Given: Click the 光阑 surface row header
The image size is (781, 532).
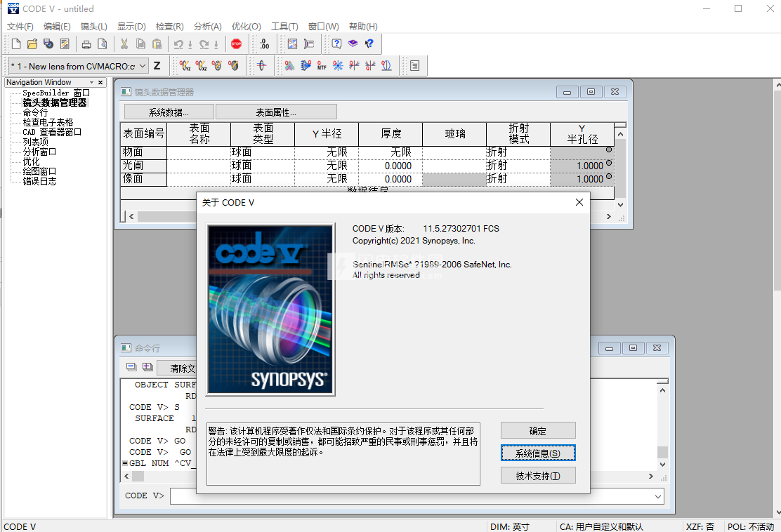Looking at the screenshot, I should click(143, 166).
